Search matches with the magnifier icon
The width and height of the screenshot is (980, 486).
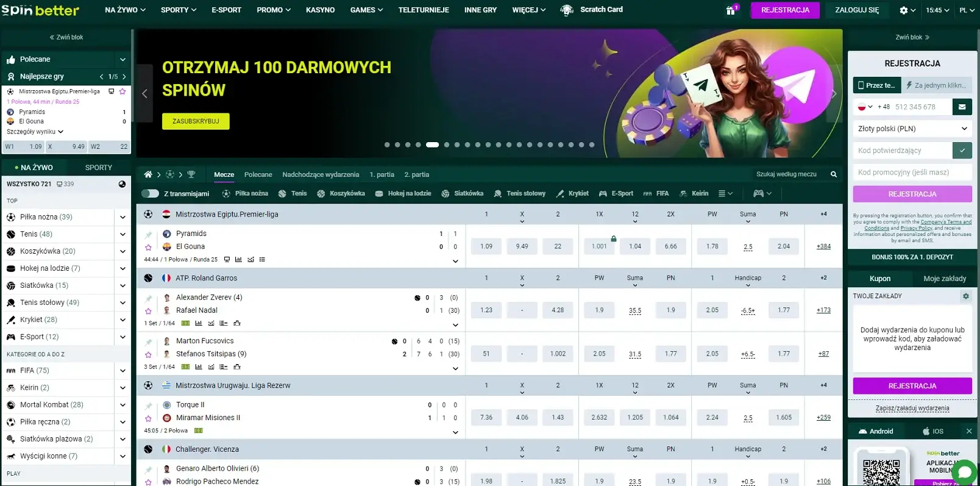tap(834, 174)
